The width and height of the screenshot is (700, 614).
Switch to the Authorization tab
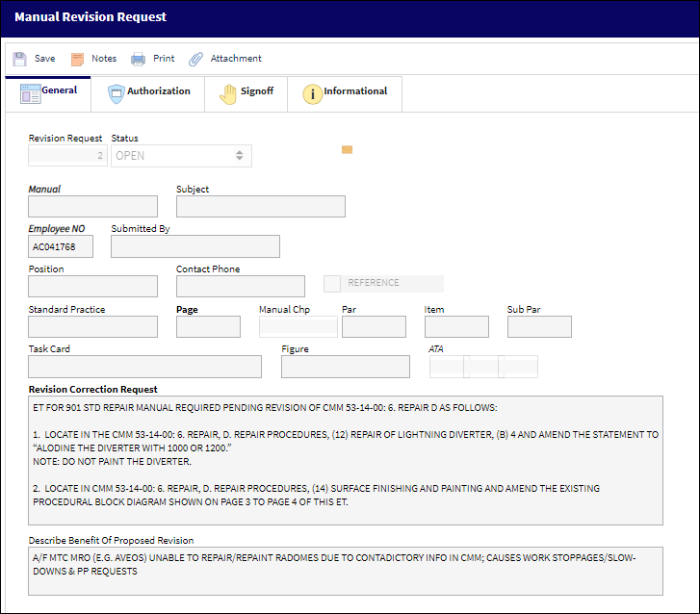tap(148, 93)
